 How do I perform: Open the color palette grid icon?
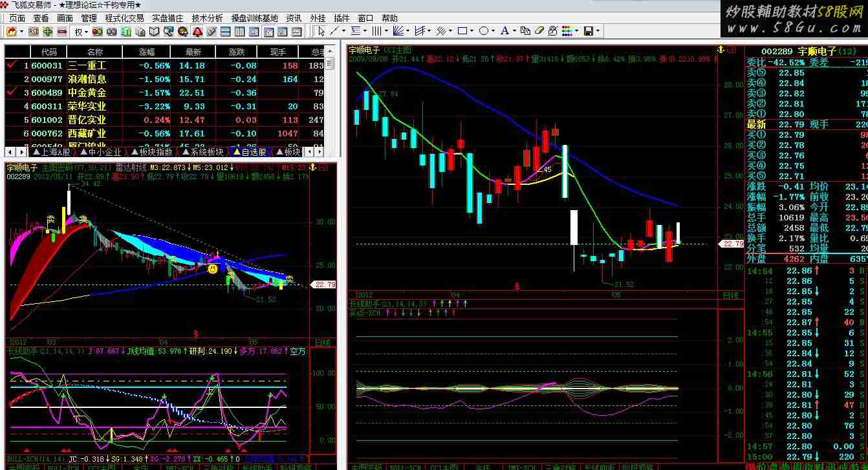pos(567,31)
